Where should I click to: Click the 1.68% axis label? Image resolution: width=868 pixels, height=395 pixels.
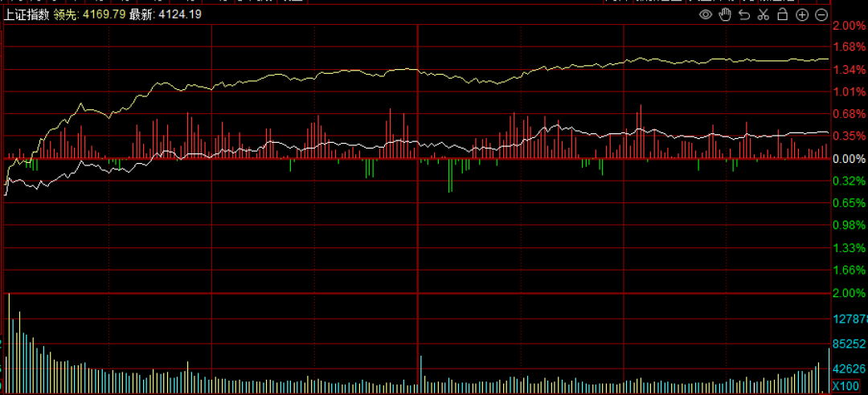pyautogui.click(x=850, y=48)
